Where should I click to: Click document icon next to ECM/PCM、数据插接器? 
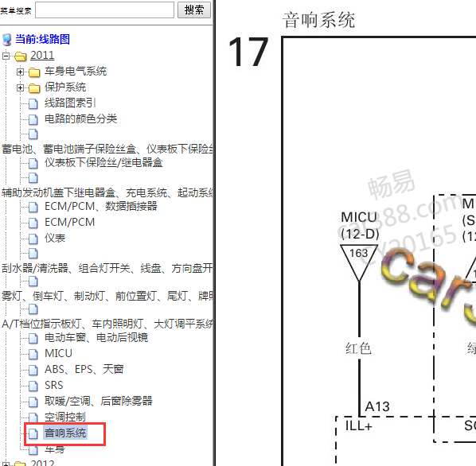(33, 207)
